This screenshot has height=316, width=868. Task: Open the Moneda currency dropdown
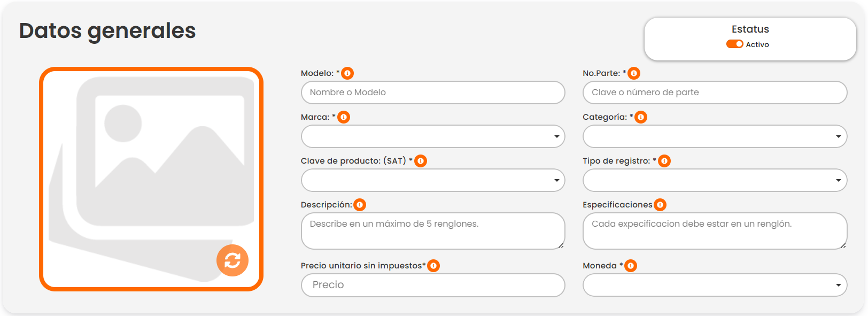click(715, 285)
